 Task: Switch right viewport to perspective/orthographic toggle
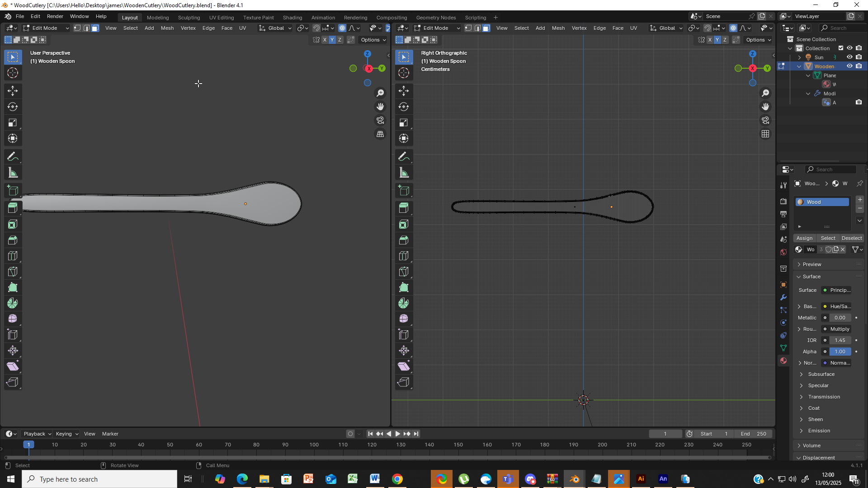click(765, 134)
